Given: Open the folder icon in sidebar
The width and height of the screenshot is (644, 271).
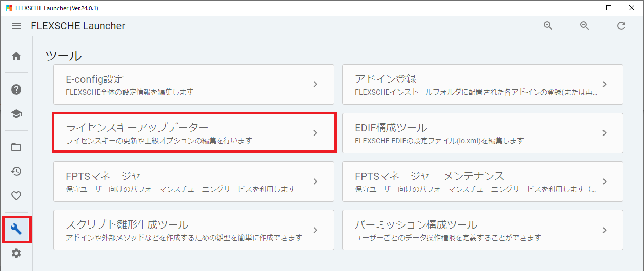Looking at the screenshot, I should click(x=16, y=147).
